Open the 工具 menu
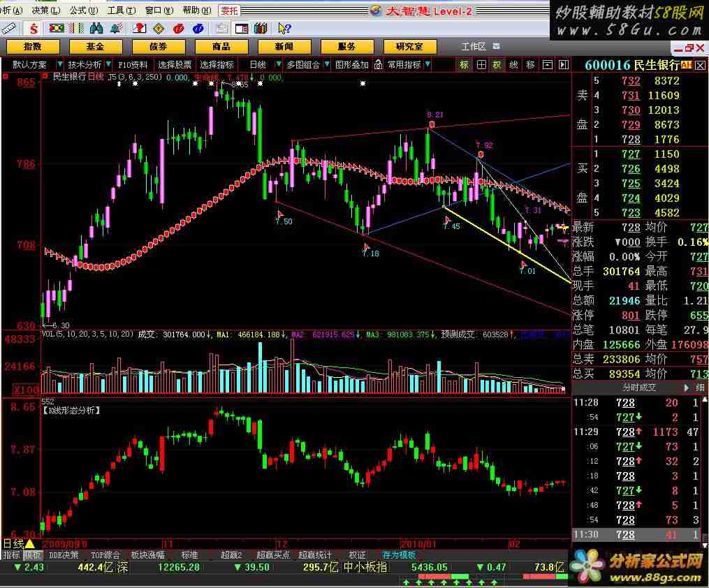Screen dimensions: 709x588 121,10
